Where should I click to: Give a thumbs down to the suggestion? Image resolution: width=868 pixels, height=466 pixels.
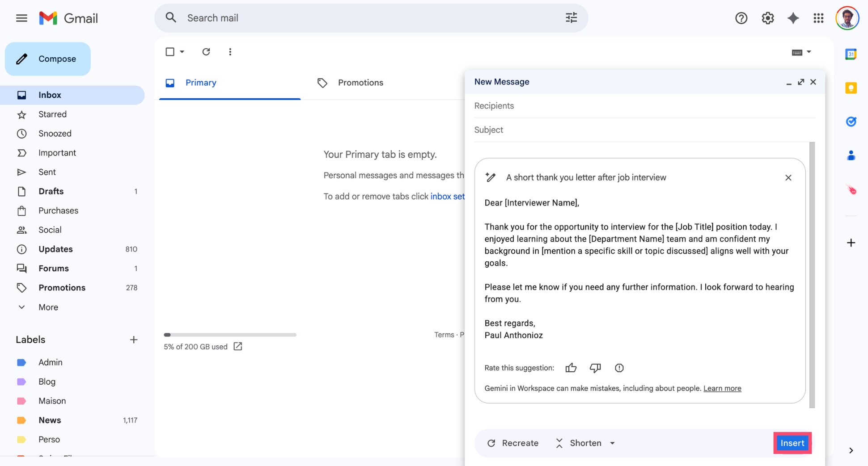595,368
